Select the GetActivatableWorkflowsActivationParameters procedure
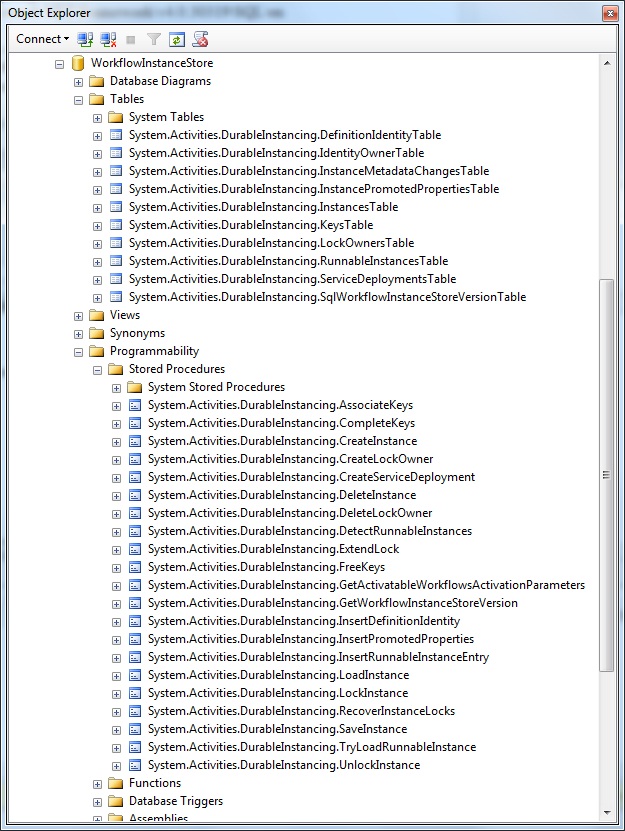 click(x=366, y=585)
